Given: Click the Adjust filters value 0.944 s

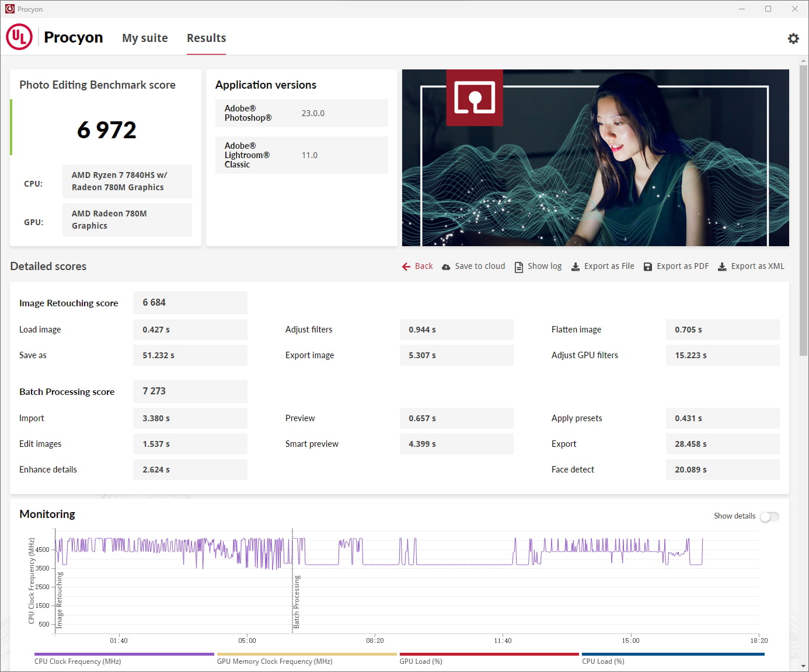Looking at the screenshot, I should coord(456,330).
